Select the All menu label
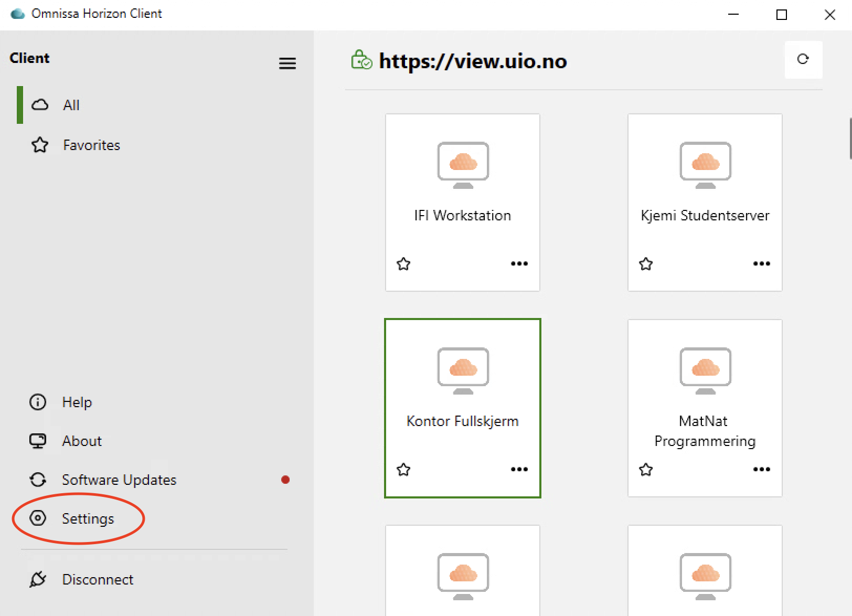Image resolution: width=852 pixels, height=616 pixels. coord(71,105)
